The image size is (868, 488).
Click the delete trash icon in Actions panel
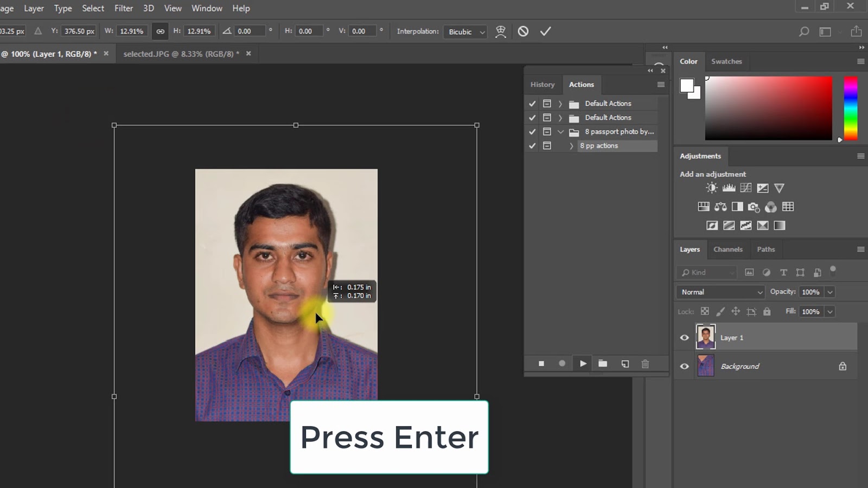coord(645,364)
